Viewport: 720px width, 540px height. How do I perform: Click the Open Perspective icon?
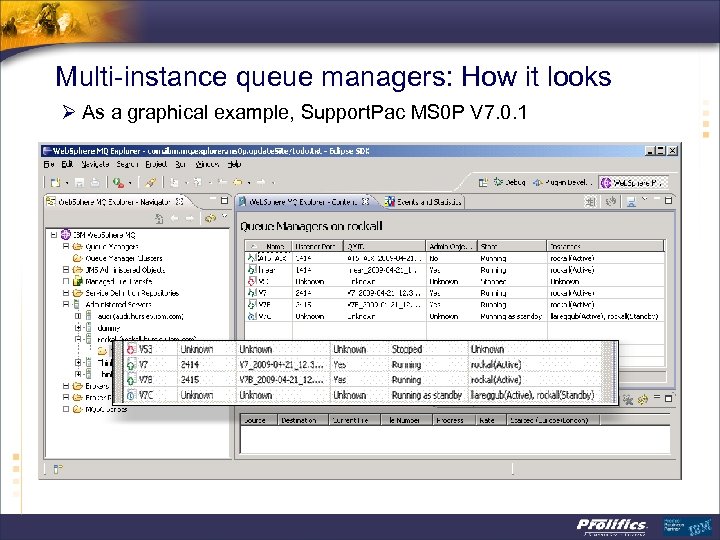483,183
